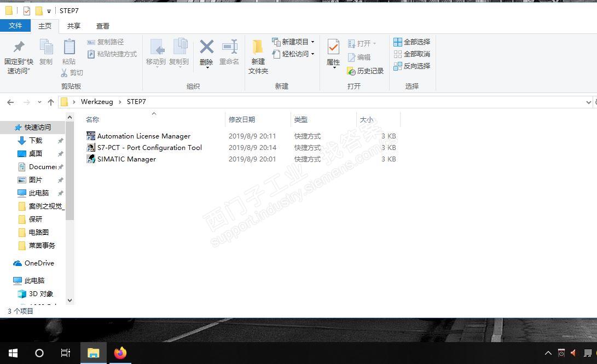Select the SIMATIC Manager shortcut icon

[x=91, y=159]
